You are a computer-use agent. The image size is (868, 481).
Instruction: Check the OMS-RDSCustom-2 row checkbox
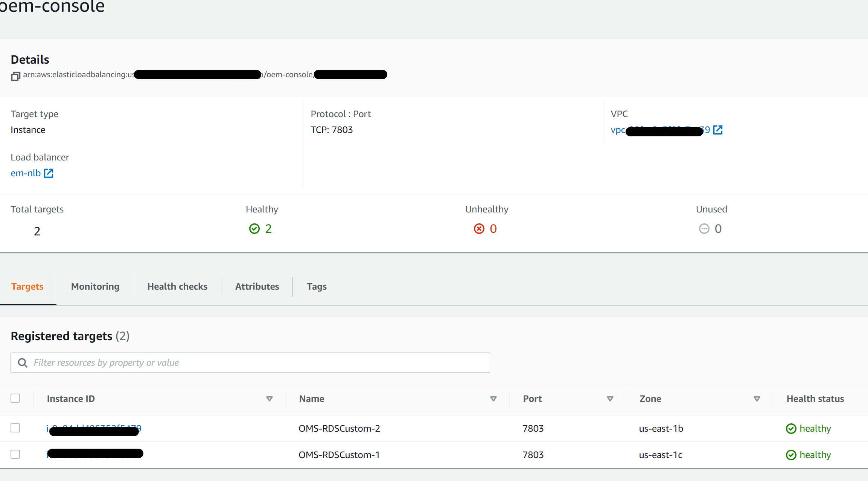[x=15, y=428]
